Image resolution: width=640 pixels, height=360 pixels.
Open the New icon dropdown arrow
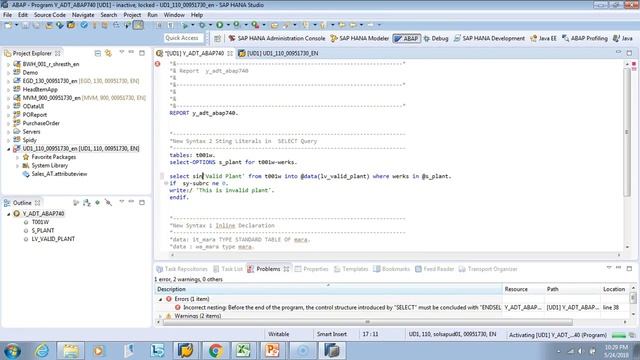(x=17, y=25)
